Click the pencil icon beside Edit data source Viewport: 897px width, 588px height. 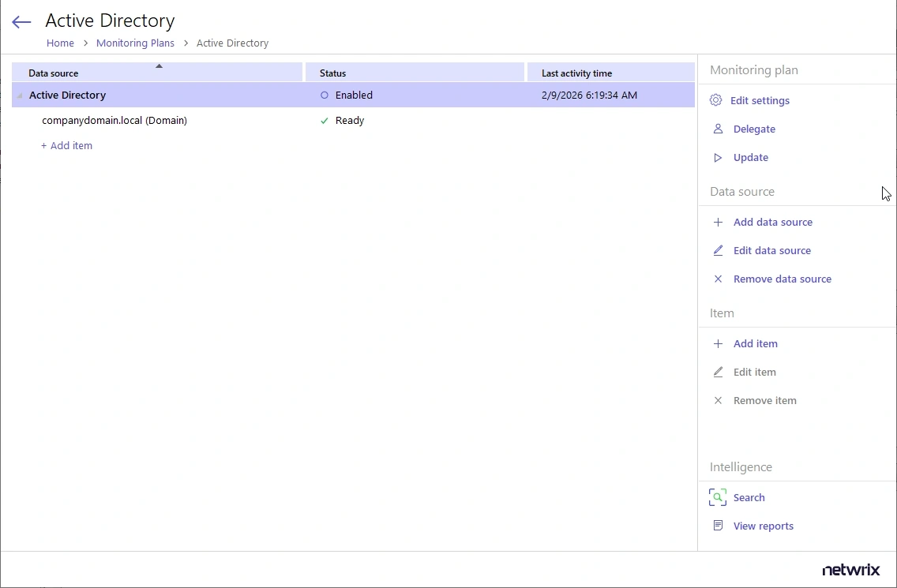pos(718,251)
